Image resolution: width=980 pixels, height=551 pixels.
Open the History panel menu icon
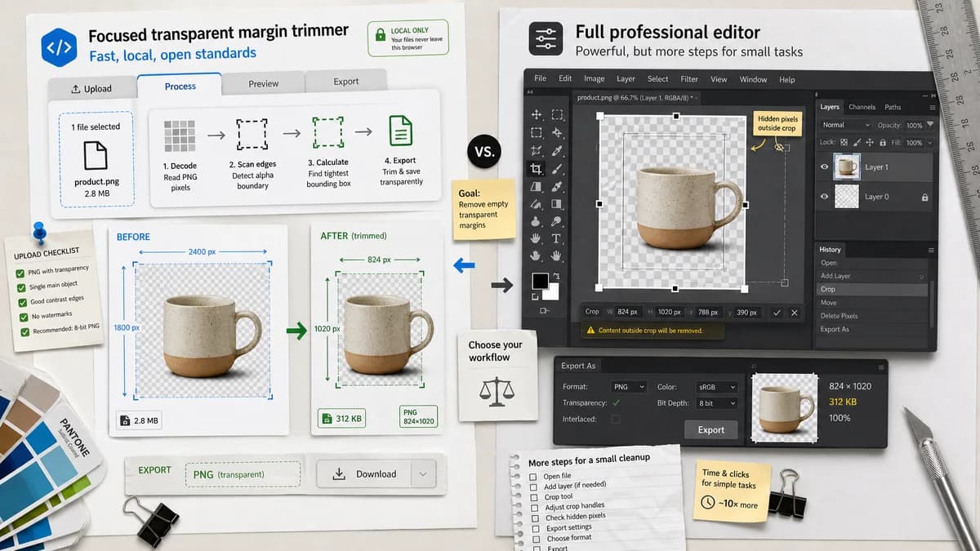tap(930, 250)
